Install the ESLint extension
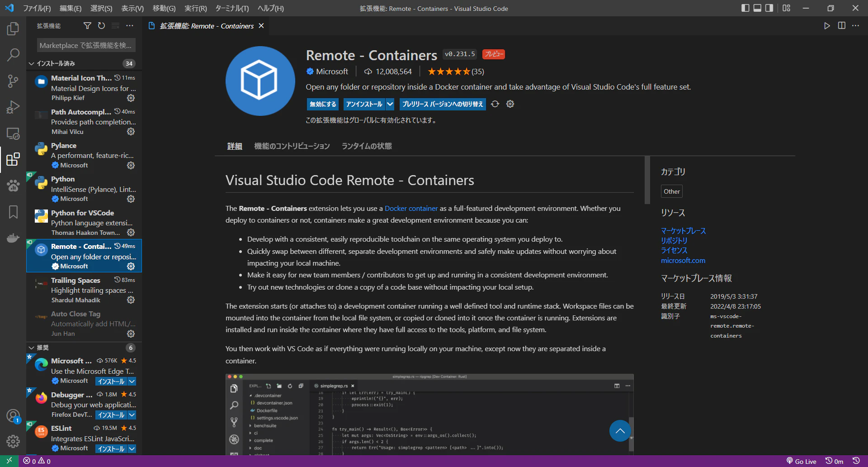 111,449
